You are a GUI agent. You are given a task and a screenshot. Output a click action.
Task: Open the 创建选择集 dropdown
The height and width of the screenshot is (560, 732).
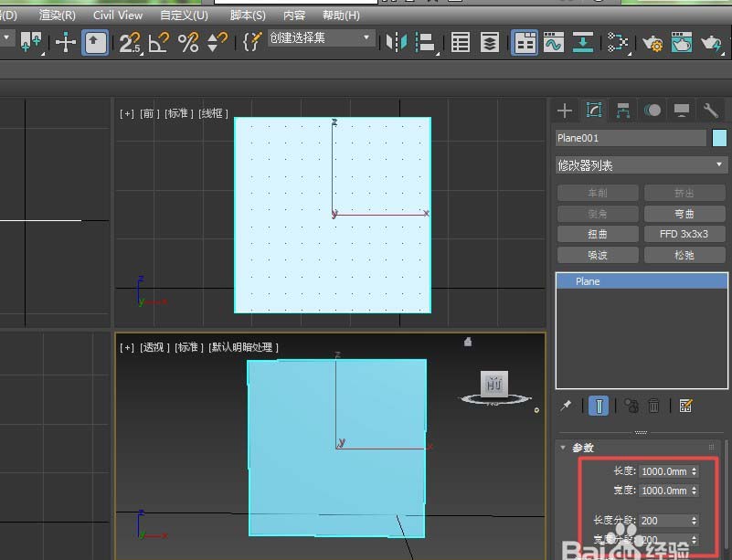click(x=321, y=38)
